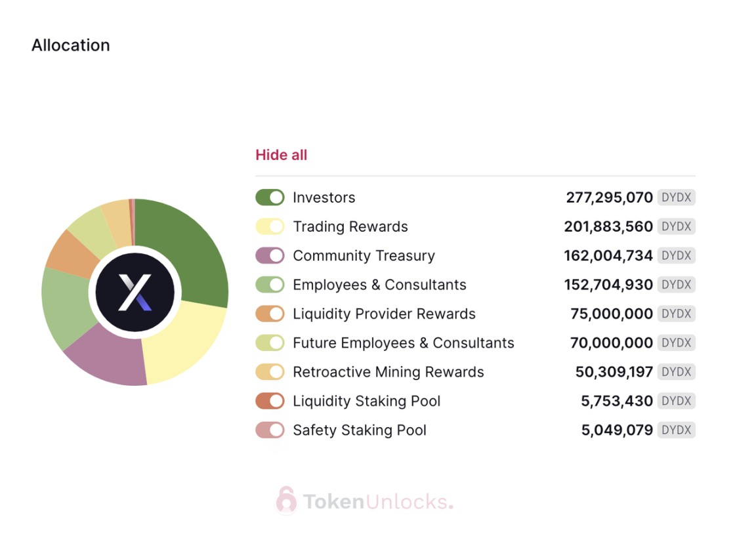Click the Trading Rewards label
Screen dimensions: 756x540
[350, 226]
